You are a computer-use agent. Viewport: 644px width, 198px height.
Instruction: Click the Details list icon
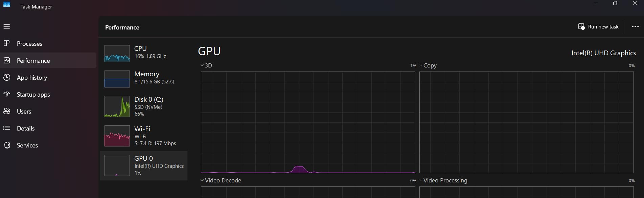(x=7, y=128)
